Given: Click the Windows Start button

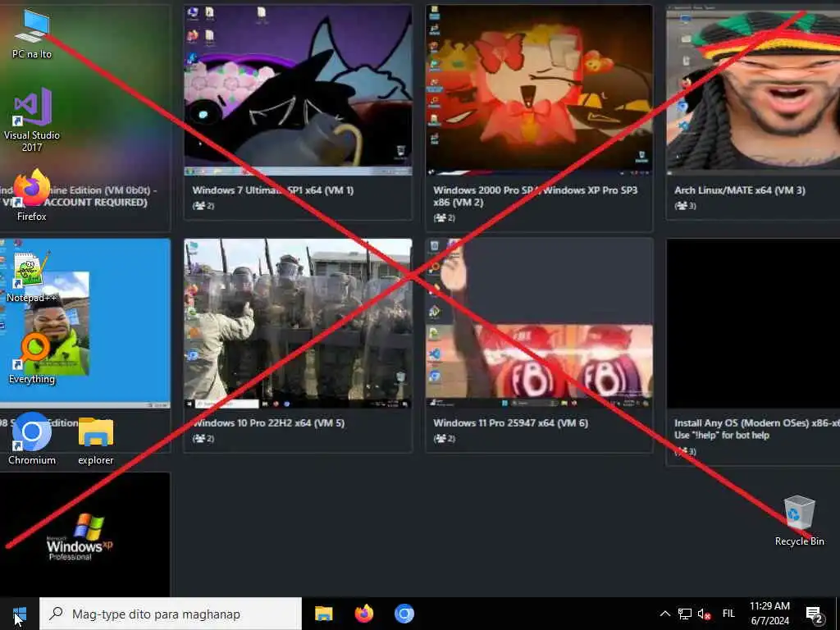Looking at the screenshot, I should coord(20,614).
